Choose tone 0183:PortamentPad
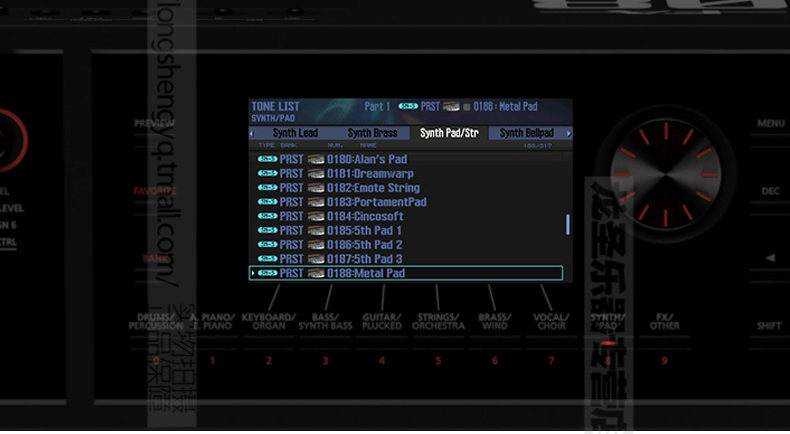The image size is (790, 434). (406, 202)
